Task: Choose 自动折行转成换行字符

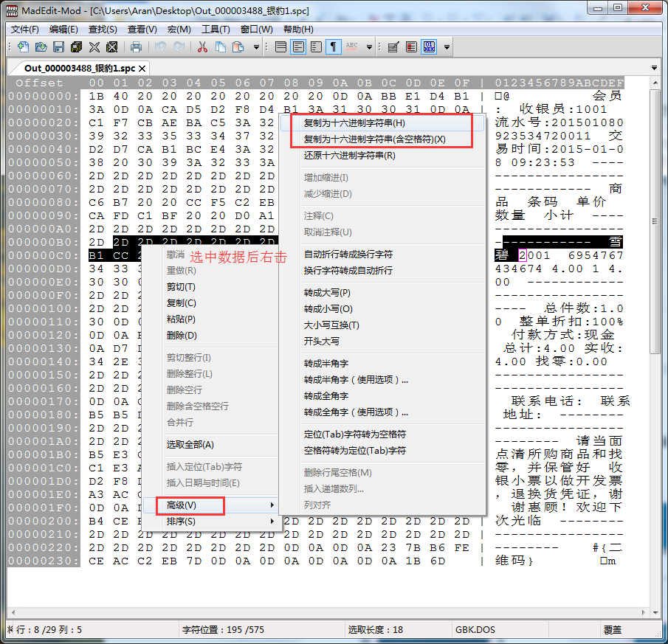Action: tap(382, 254)
